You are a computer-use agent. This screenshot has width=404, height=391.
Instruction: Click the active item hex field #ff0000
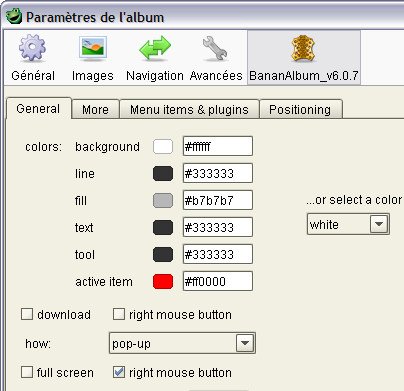coord(218,281)
